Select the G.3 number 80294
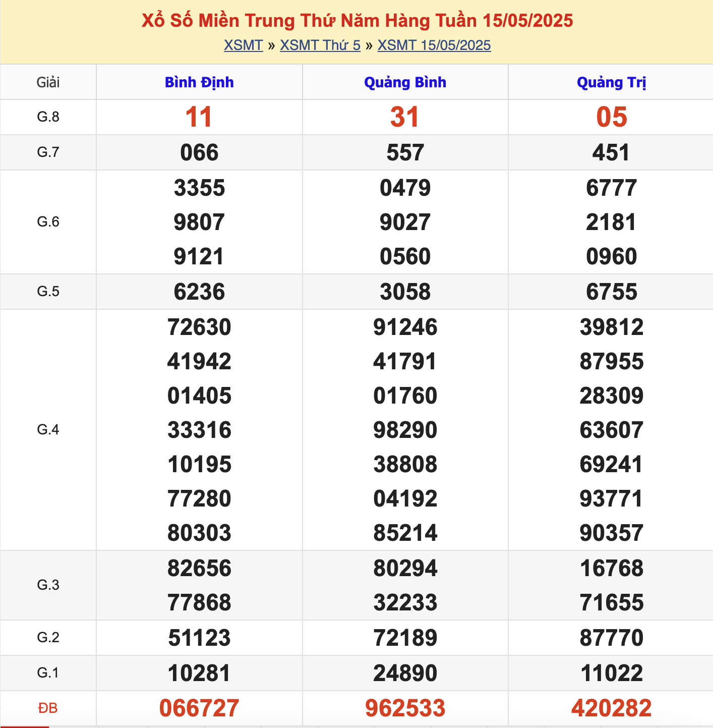 405,569
